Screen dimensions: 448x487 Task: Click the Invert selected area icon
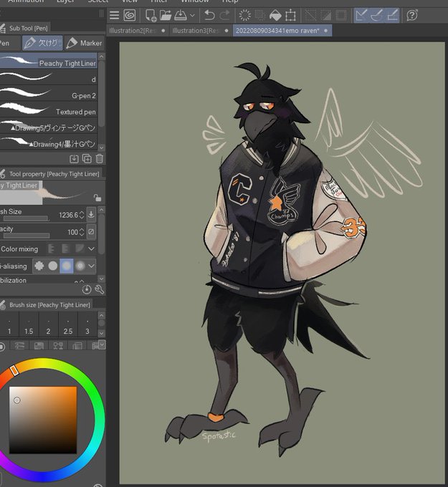point(325,15)
